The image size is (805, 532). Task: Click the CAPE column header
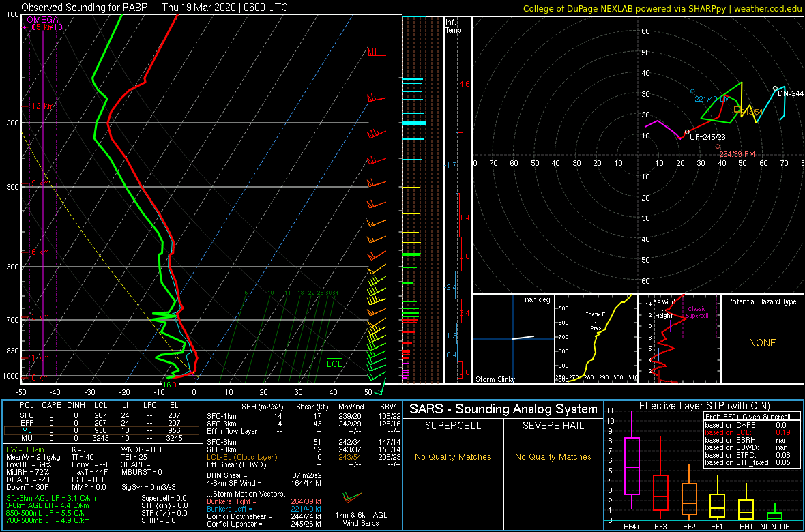point(51,407)
